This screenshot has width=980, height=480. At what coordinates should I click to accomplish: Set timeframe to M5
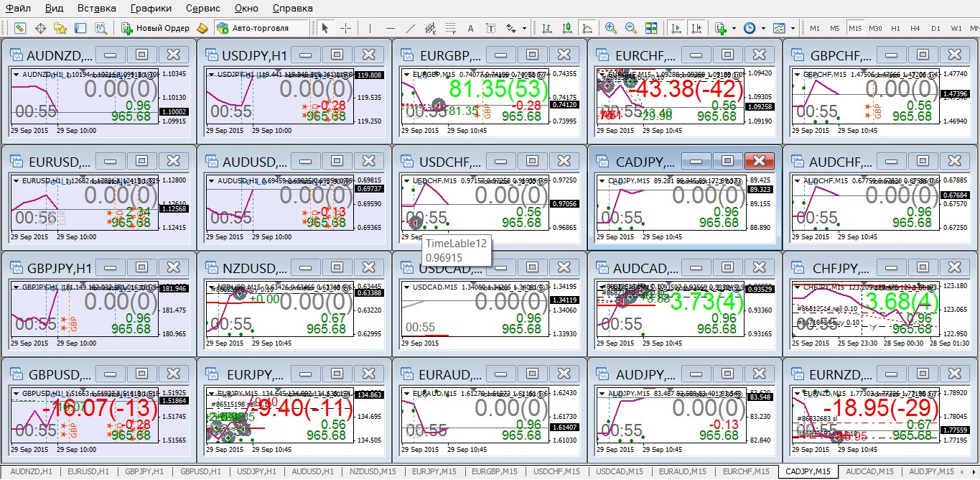pos(835,28)
